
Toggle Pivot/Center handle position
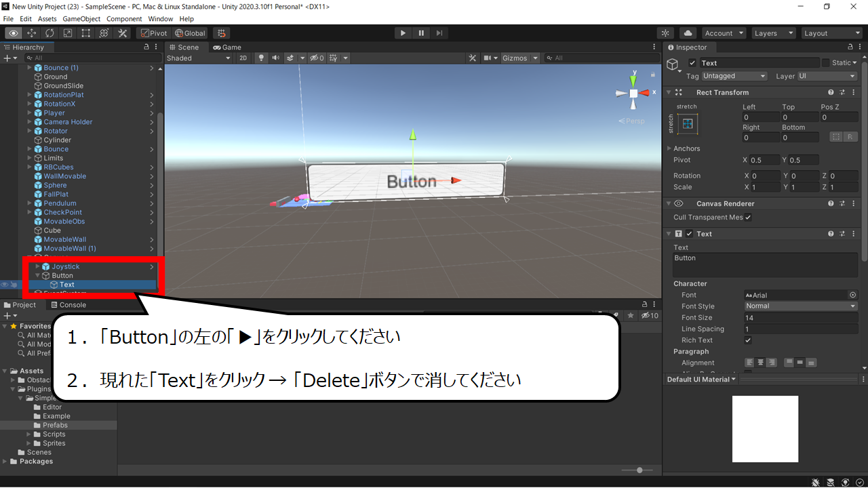coord(153,33)
